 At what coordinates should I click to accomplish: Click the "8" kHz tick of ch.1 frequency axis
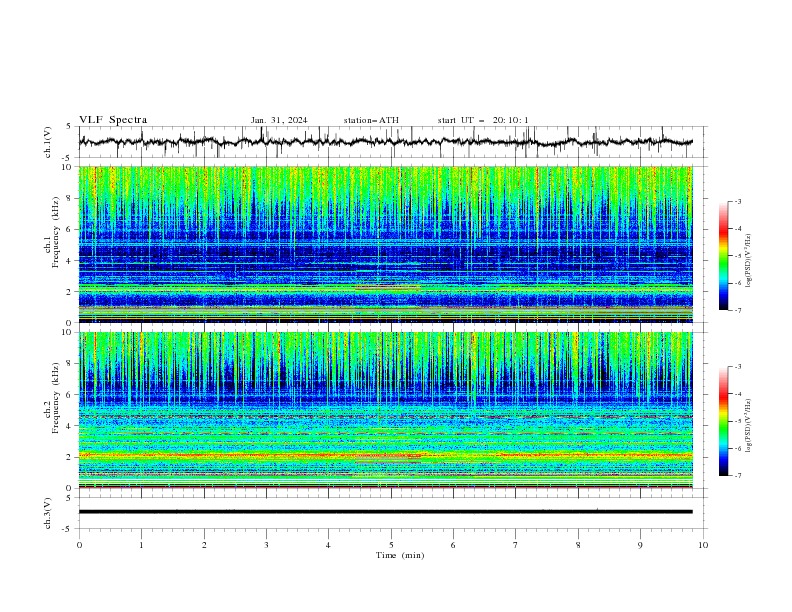pyautogui.click(x=70, y=198)
